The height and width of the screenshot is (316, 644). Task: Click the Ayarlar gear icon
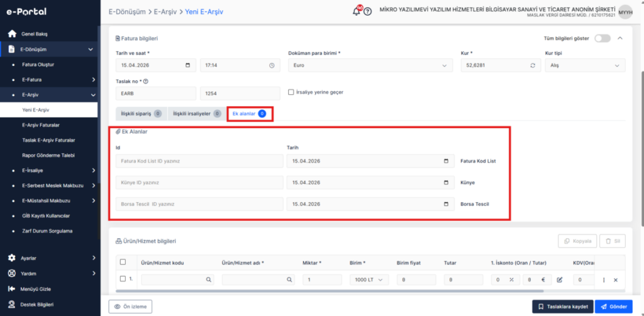tap(12, 258)
